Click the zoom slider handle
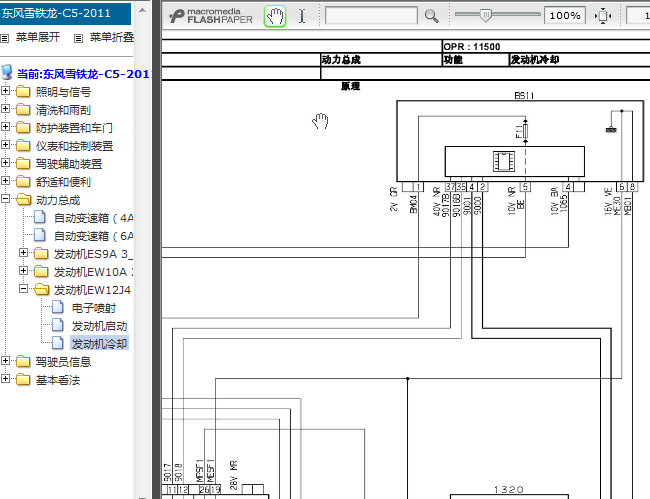Viewport: 650px width, 499px height. (x=486, y=15)
